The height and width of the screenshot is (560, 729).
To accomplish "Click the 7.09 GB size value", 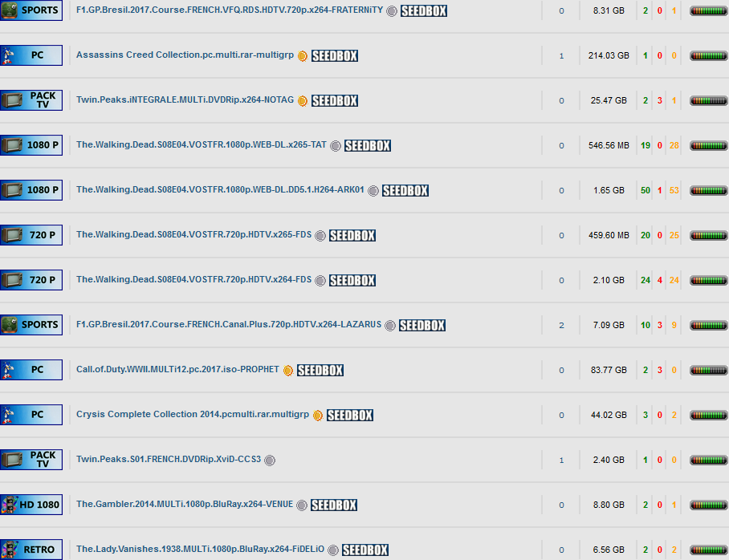I will pos(609,325).
